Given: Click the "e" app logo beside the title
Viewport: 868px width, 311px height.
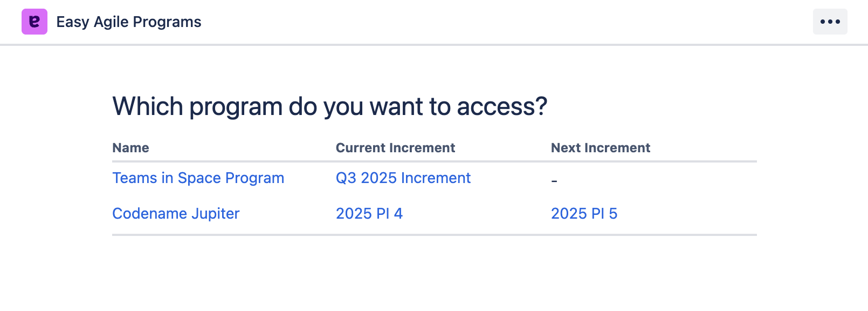Looking at the screenshot, I should (35, 22).
